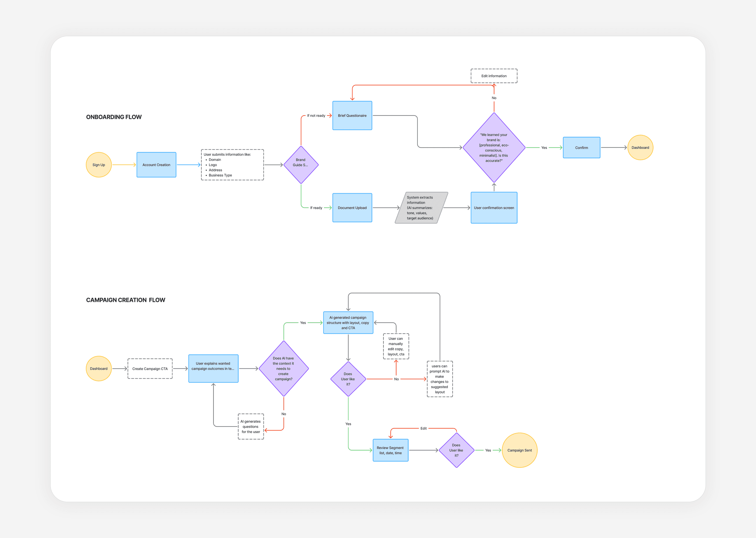The height and width of the screenshot is (538, 756).
Task: Select the Create Campaign CTA dashed box
Action: coord(150,368)
